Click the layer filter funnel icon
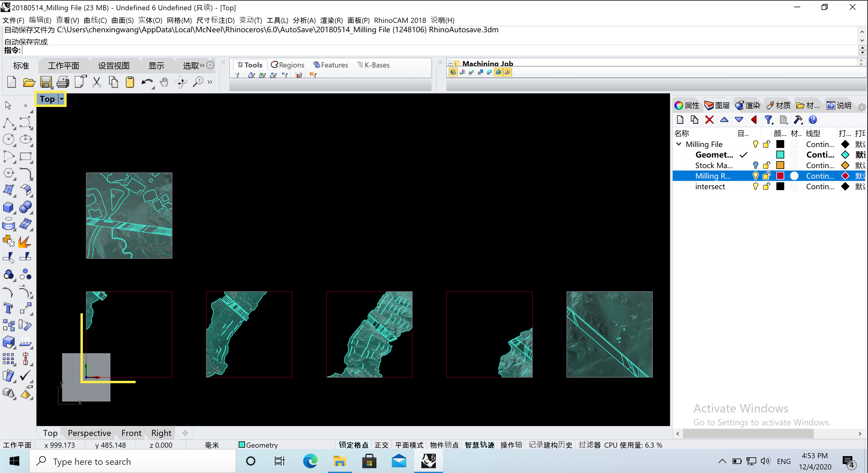Screen dimensions: 868x473 click(x=768, y=120)
